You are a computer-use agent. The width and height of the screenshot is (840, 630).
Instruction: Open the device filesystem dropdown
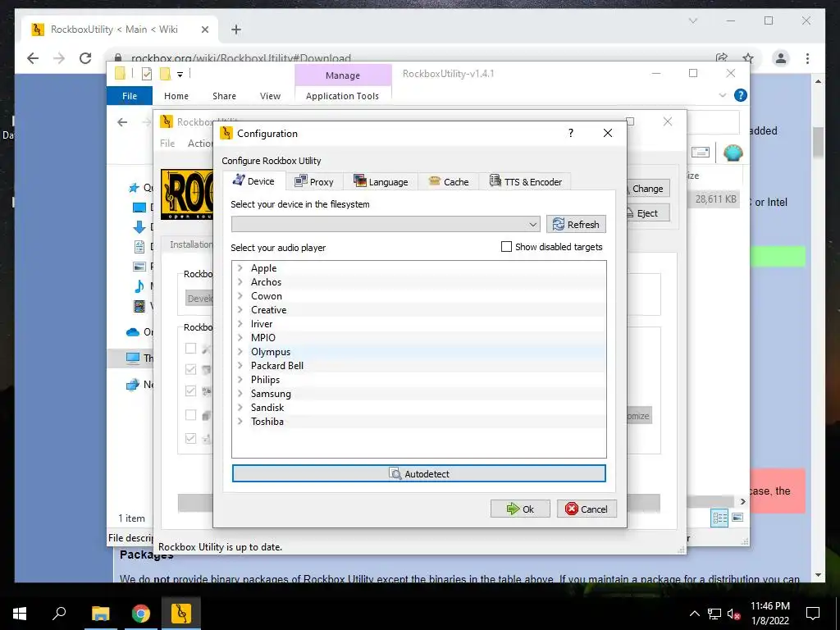coord(386,224)
